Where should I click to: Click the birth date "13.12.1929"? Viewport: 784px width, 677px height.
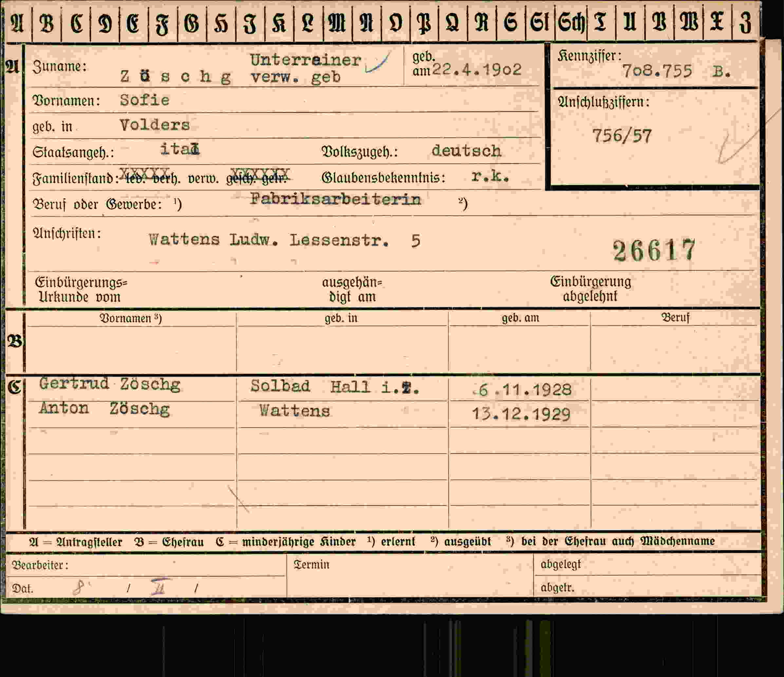(x=521, y=414)
